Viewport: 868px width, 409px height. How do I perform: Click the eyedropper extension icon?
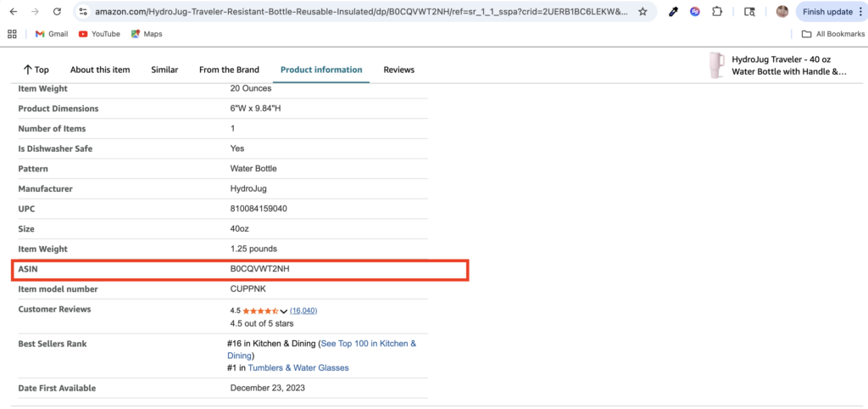674,12
